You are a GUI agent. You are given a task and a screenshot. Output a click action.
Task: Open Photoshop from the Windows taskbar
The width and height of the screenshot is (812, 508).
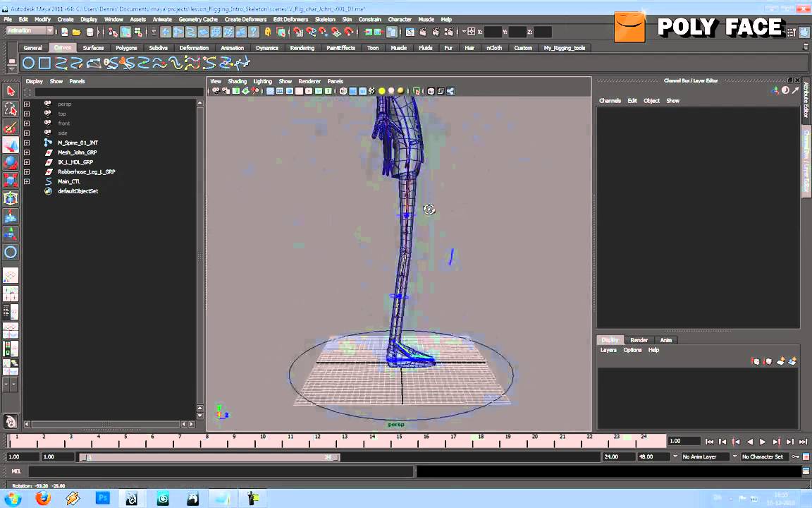point(102,499)
